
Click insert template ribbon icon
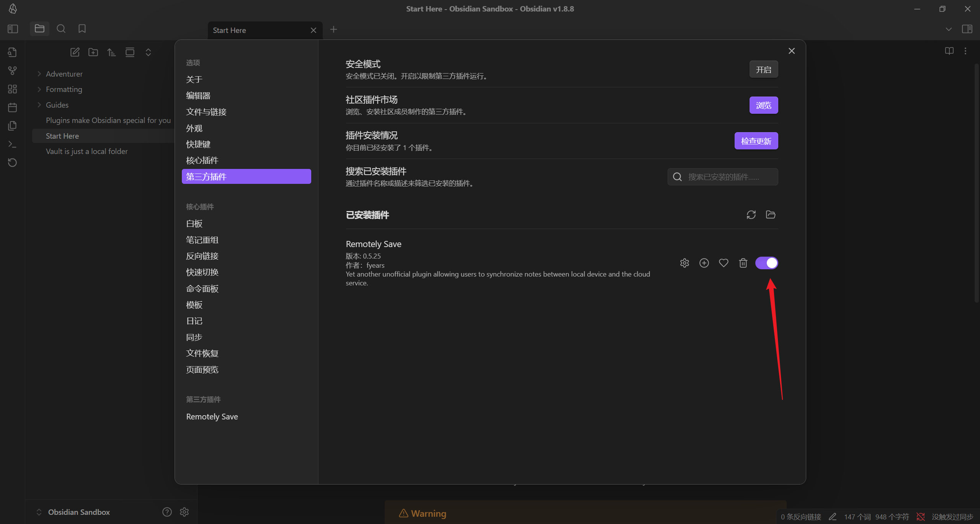pos(12,126)
